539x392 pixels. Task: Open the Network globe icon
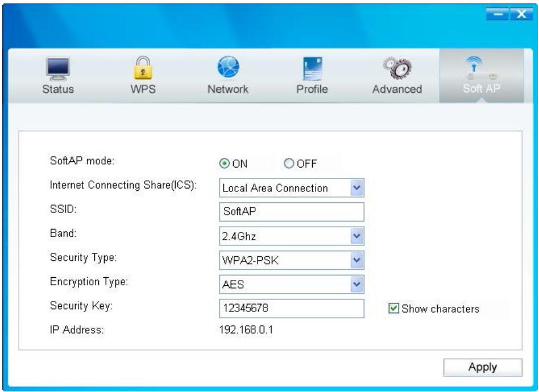tap(228, 67)
